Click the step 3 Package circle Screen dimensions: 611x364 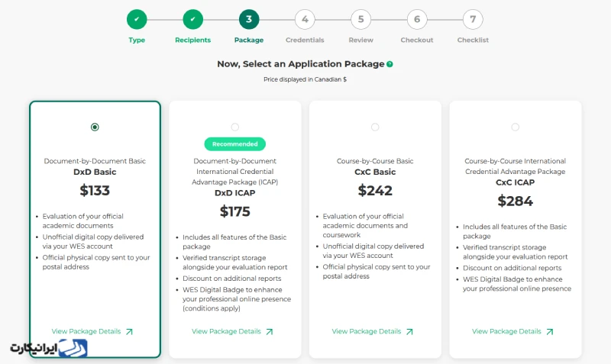coord(249,20)
